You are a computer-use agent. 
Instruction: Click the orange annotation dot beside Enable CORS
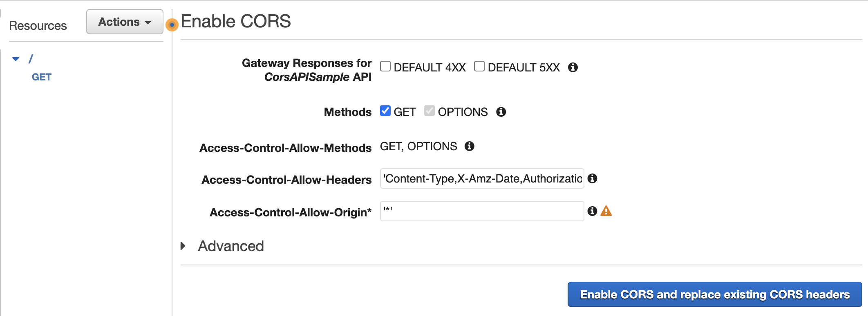point(172,25)
